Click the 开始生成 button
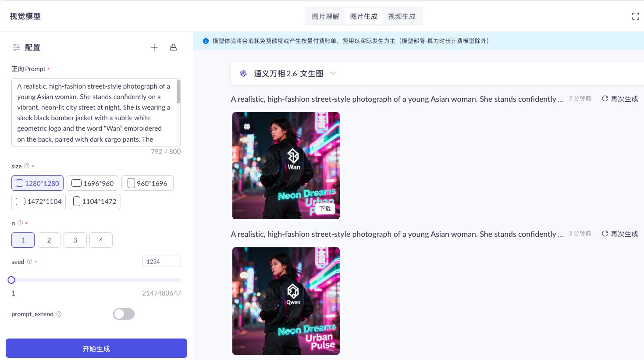Viewport: 644px width, 360px height. (96, 349)
